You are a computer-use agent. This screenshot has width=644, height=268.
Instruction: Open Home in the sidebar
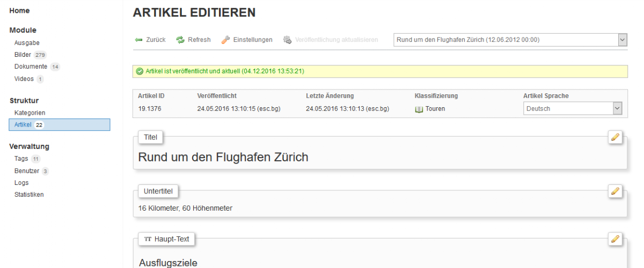point(19,11)
